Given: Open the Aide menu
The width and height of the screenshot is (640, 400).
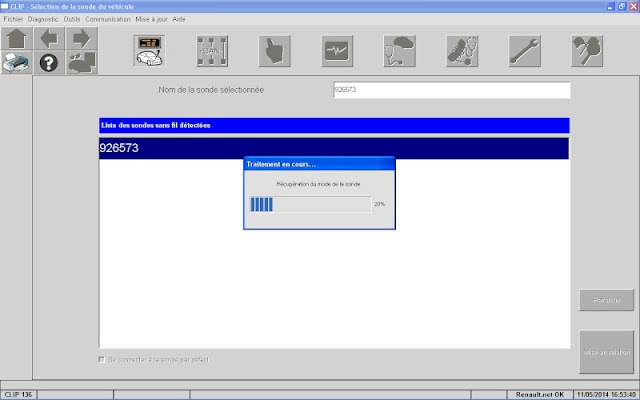Looking at the screenshot, I should tap(179, 19).
